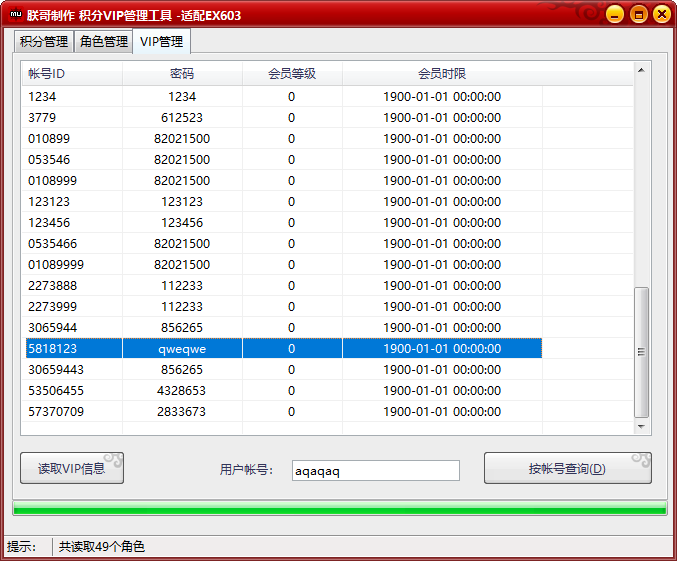Click the MU app icon in title bar
The image size is (677, 561).
tap(15, 15)
